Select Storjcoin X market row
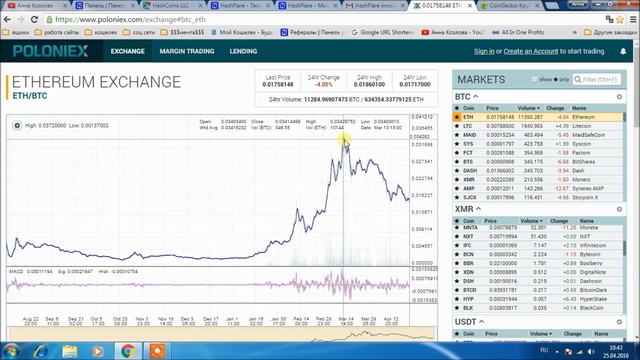640x360 pixels. click(538, 198)
